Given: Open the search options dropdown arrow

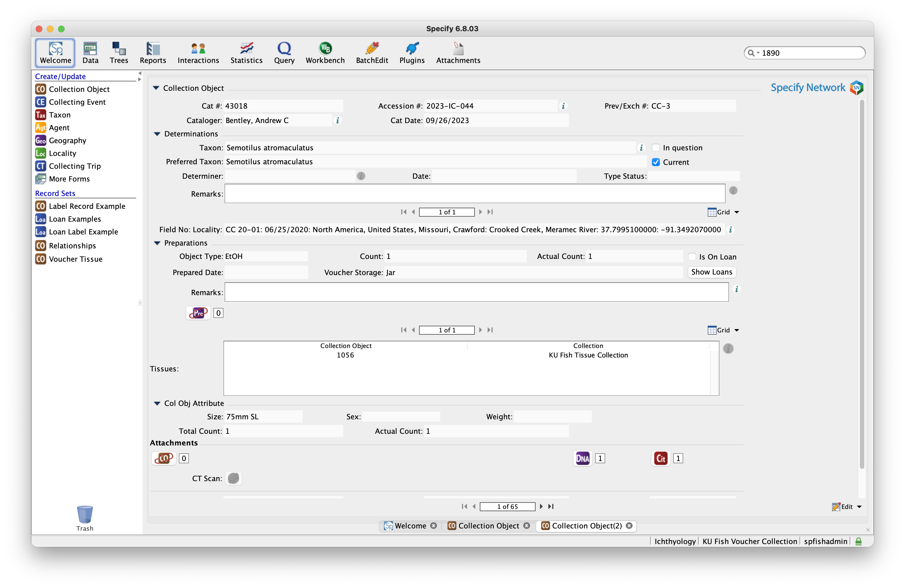Looking at the screenshot, I should 758,53.
